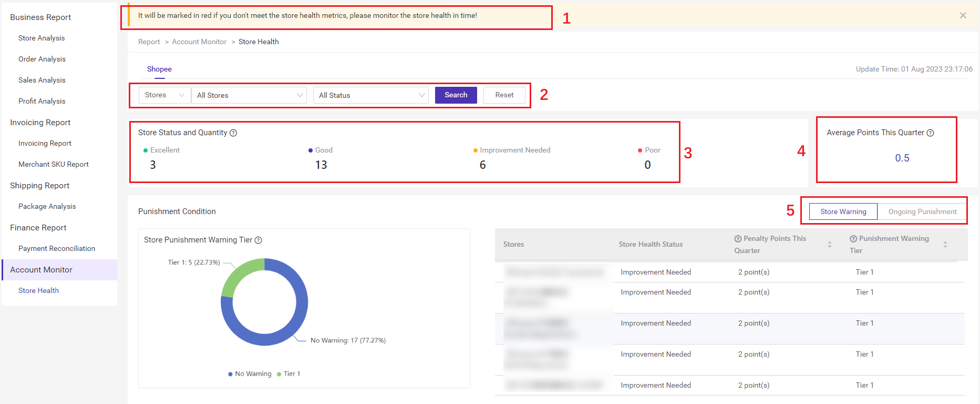980x404 pixels.
Task: Select the Store Warning view button
Action: click(843, 211)
